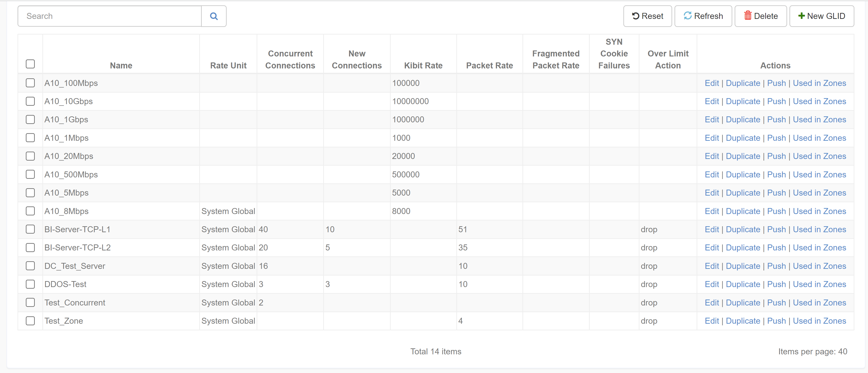Duplicate the DC_Test_Server GLID
This screenshot has width=868, height=373.
click(x=743, y=266)
